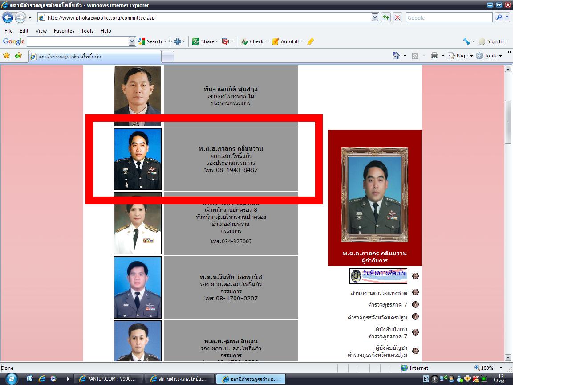
Task: Click the yellow highlighter icon
Action: click(311, 41)
